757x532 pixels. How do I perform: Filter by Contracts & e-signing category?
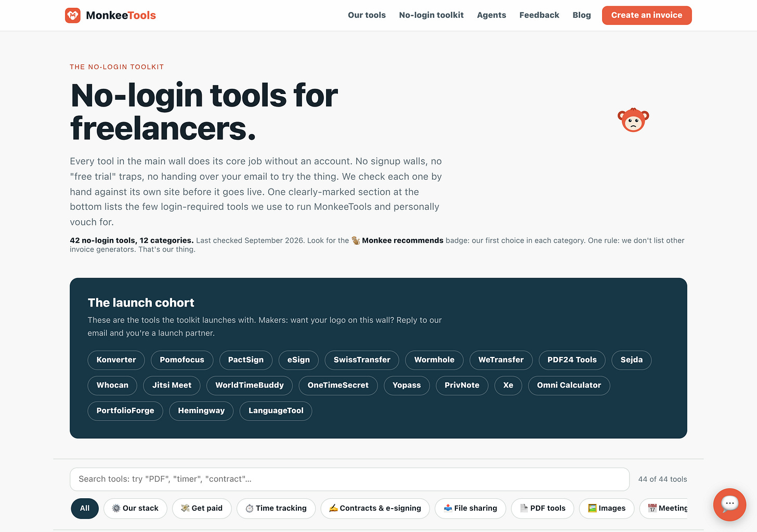coord(375,508)
